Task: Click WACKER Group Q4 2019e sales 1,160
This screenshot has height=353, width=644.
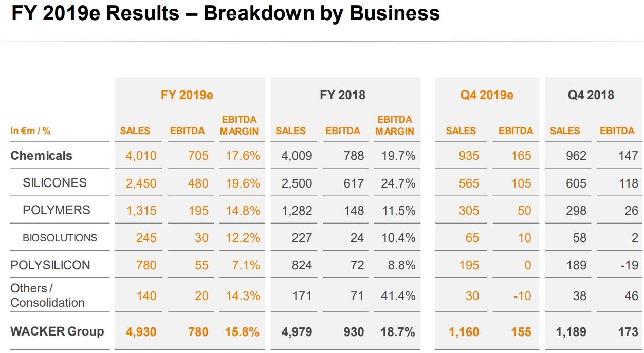Action: click(x=464, y=332)
